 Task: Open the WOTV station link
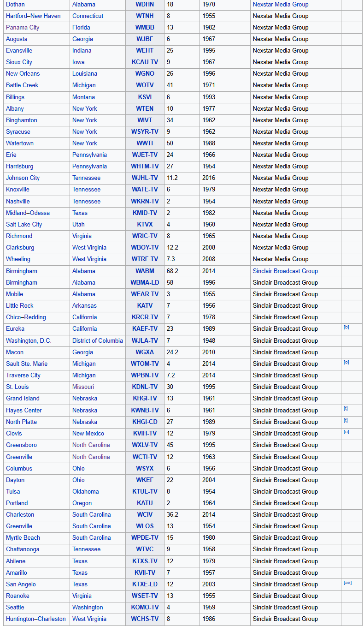[145, 85]
